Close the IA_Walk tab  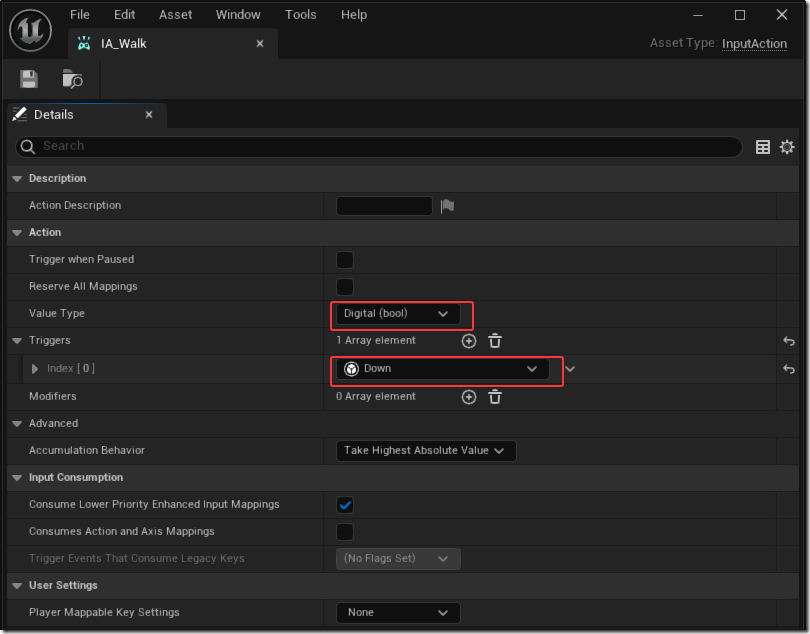[260, 44]
